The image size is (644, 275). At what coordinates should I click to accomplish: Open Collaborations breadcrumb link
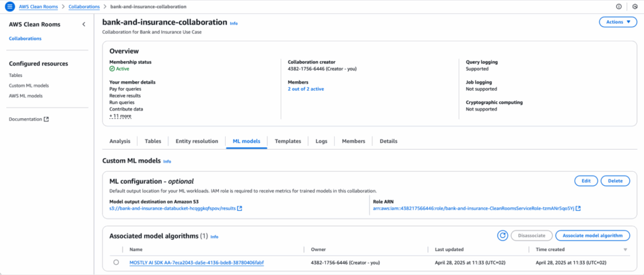coord(84,6)
